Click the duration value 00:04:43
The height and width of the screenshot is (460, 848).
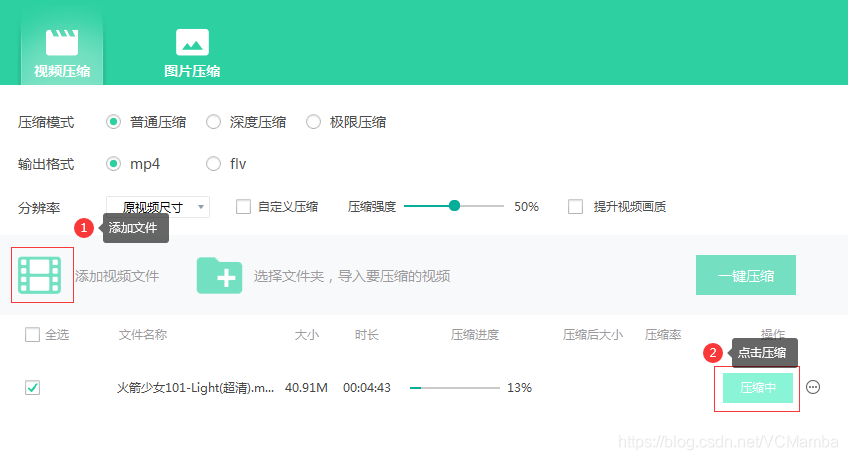pos(367,388)
